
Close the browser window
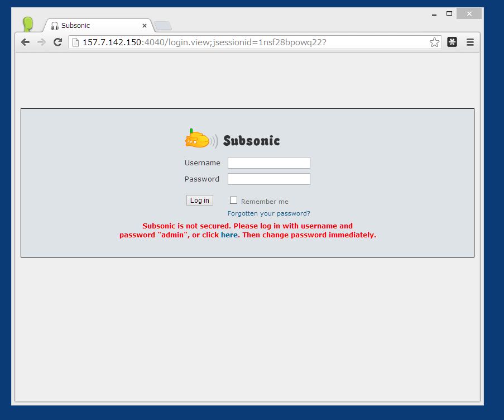(x=469, y=13)
